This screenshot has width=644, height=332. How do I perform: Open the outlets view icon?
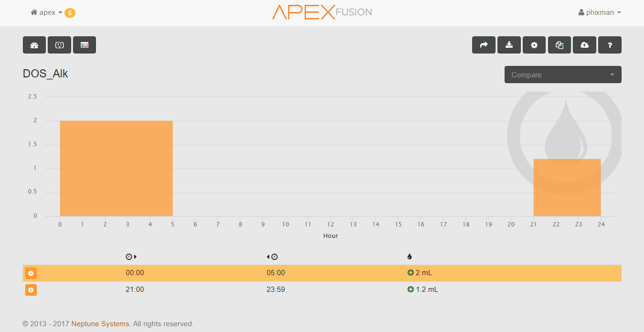point(59,45)
